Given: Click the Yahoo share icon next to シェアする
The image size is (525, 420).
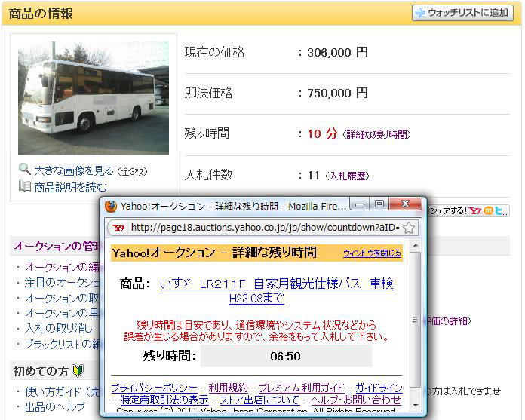Looking at the screenshot, I should (x=474, y=210).
